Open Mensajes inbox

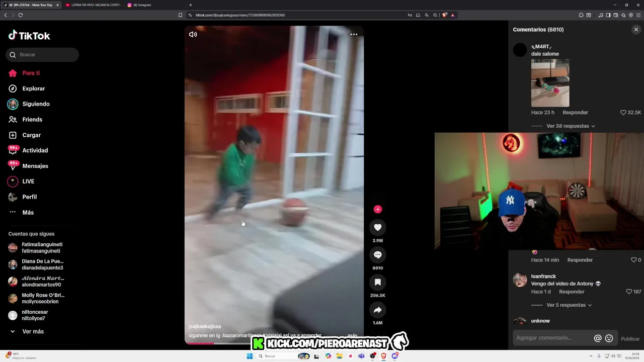click(28, 166)
